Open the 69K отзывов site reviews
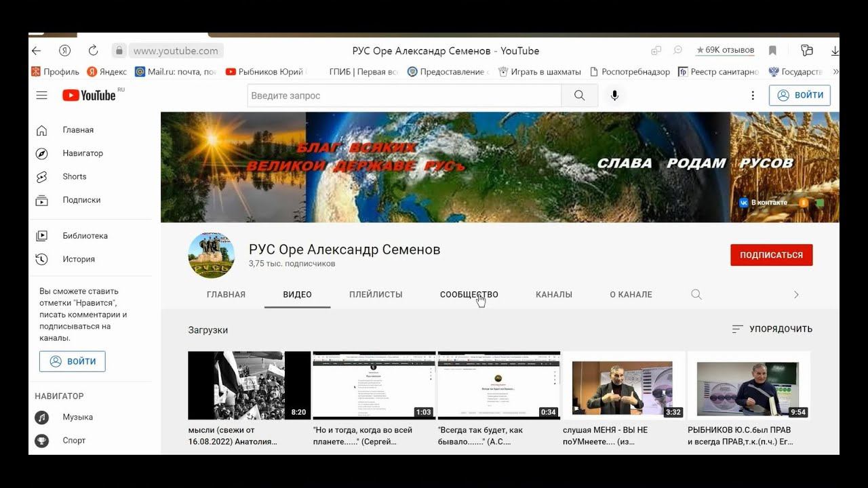Image resolution: width=868 pixels, height=488 pixels. (x=725, y=50)
